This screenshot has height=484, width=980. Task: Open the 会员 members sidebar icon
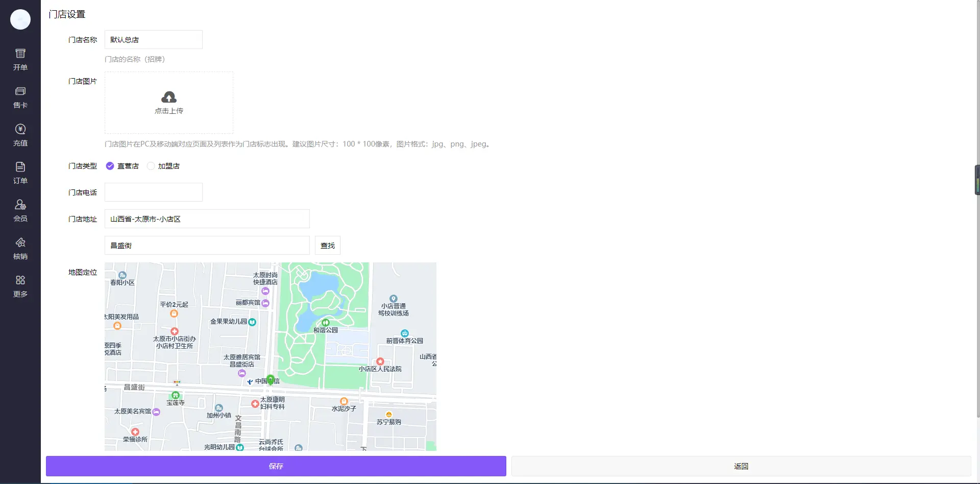[x=20, y=210]
